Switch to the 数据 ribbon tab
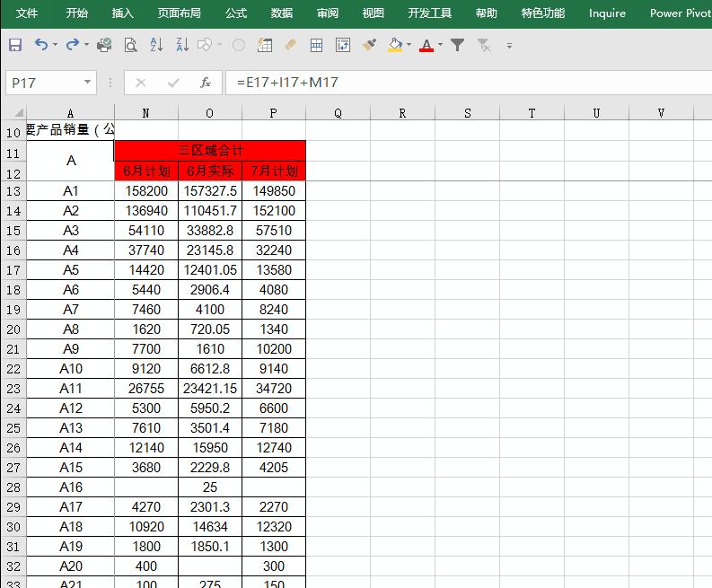Viewport: 712px width, 588px height. [x=282, y=13]
